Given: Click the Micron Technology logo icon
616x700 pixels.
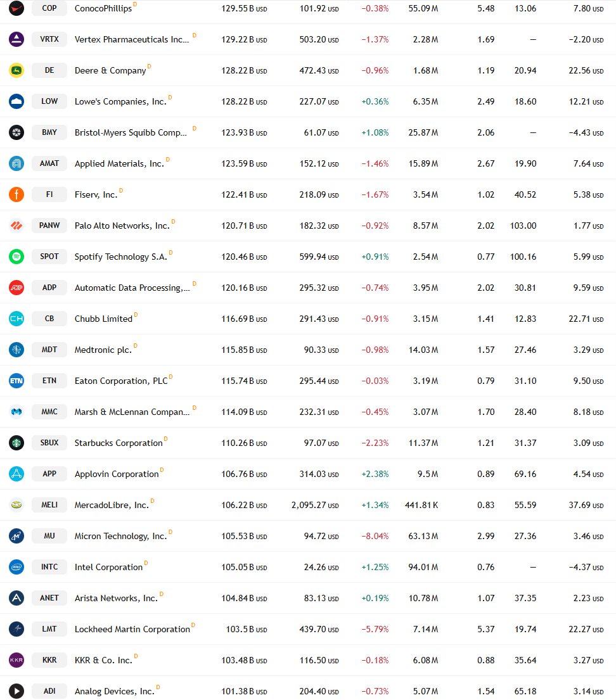Looking at the screenshot, I should (x=16, y=536).
